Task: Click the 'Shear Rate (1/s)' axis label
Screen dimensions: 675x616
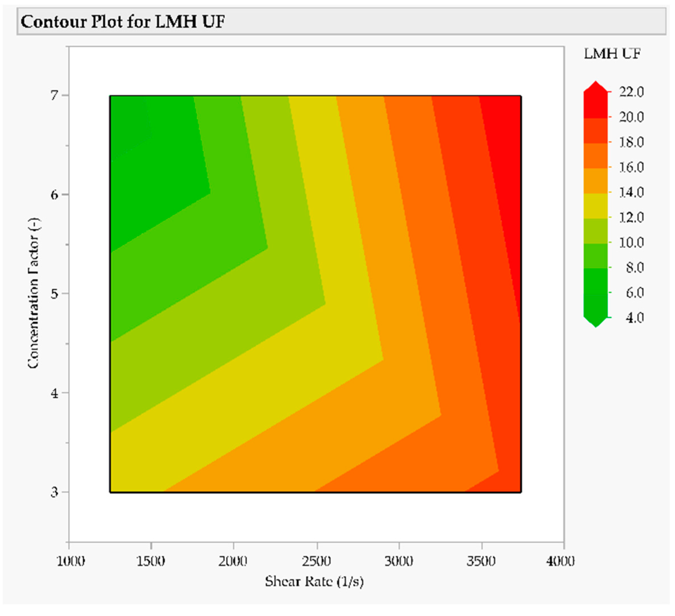Action: pos(314,581)
